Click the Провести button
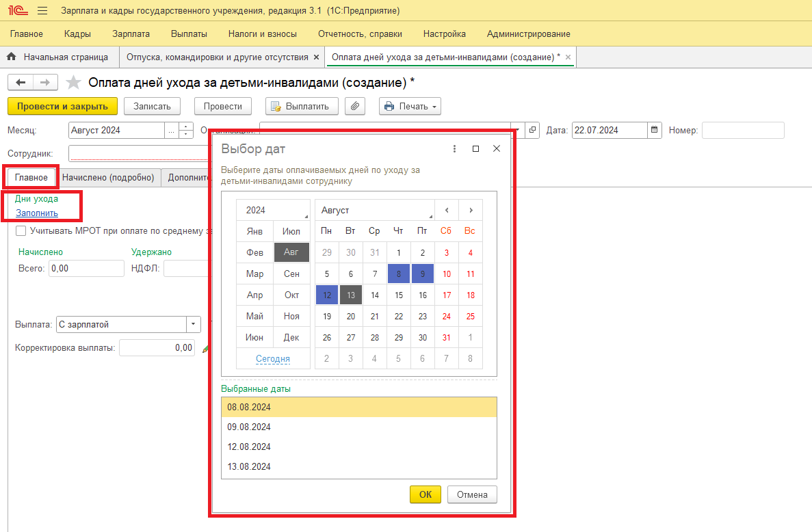The width and height of the screenshot is (812, 532). tap(223, 106)
